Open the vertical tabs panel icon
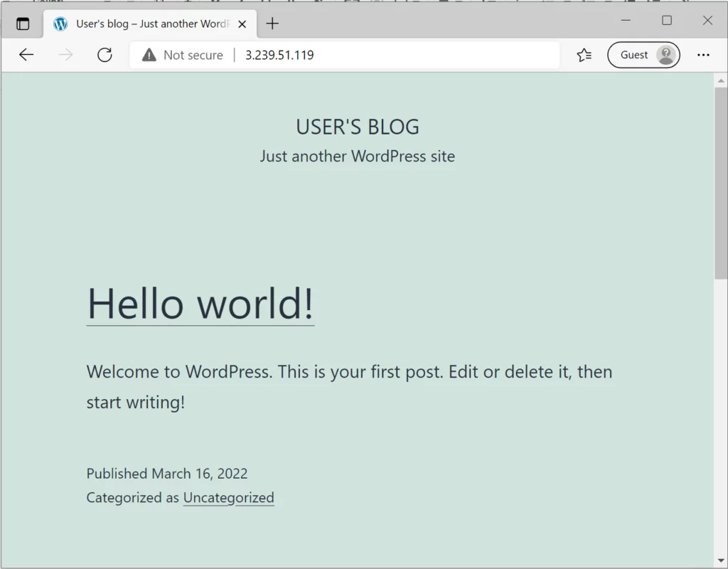The width and height of the screenshot is (728, 569). 23,23
